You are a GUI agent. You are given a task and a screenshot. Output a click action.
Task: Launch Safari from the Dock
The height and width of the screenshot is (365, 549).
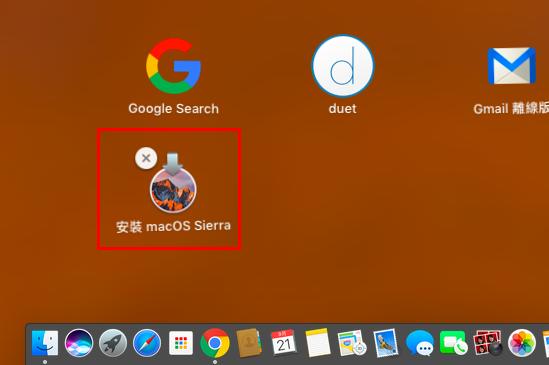coord(147,343)
